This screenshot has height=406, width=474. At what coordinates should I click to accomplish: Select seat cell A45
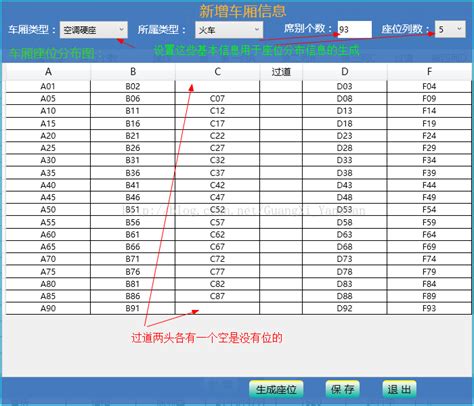[x=48, y=197]
